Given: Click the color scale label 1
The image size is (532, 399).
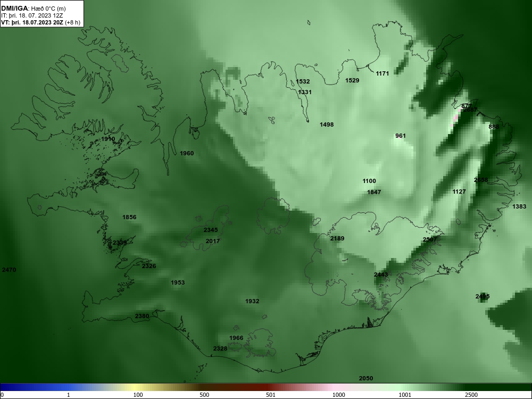Looking at the screenshot, I should (x=69, y=395).
